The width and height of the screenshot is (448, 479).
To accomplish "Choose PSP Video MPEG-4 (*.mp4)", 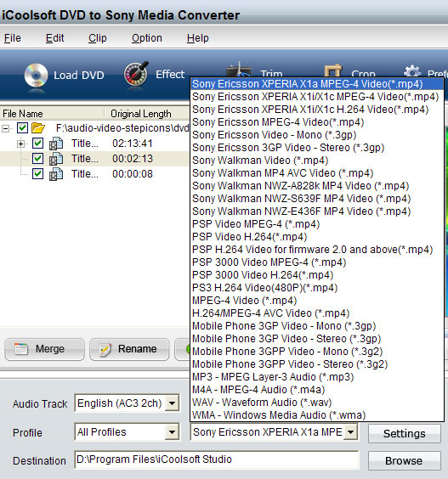I will 317,224.
